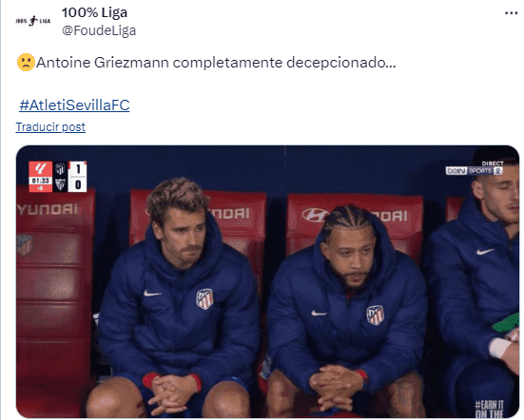Image resolution: width=524 pixels, height=420 pixels.
Task: Open the three-dot more options menu
Action: (511, 13)
